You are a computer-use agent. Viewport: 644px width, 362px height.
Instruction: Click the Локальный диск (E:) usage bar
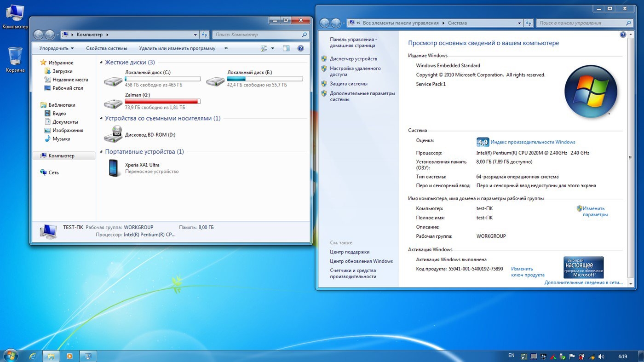point(265,79)
